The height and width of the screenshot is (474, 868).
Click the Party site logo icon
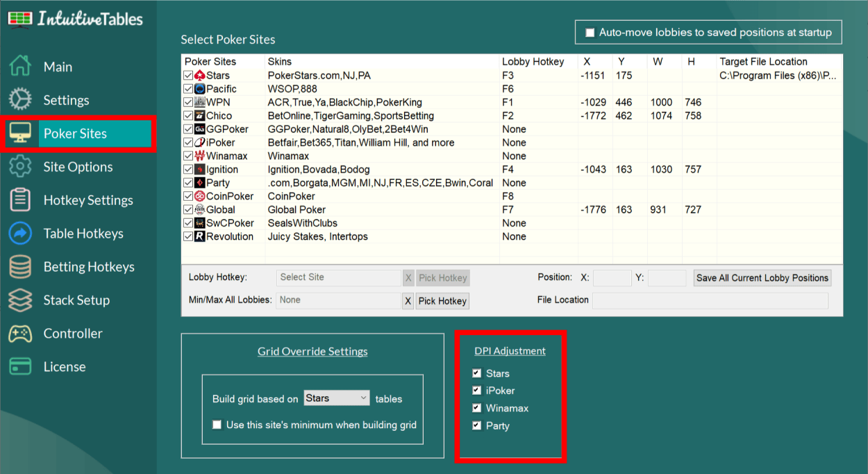click(200, 183)
